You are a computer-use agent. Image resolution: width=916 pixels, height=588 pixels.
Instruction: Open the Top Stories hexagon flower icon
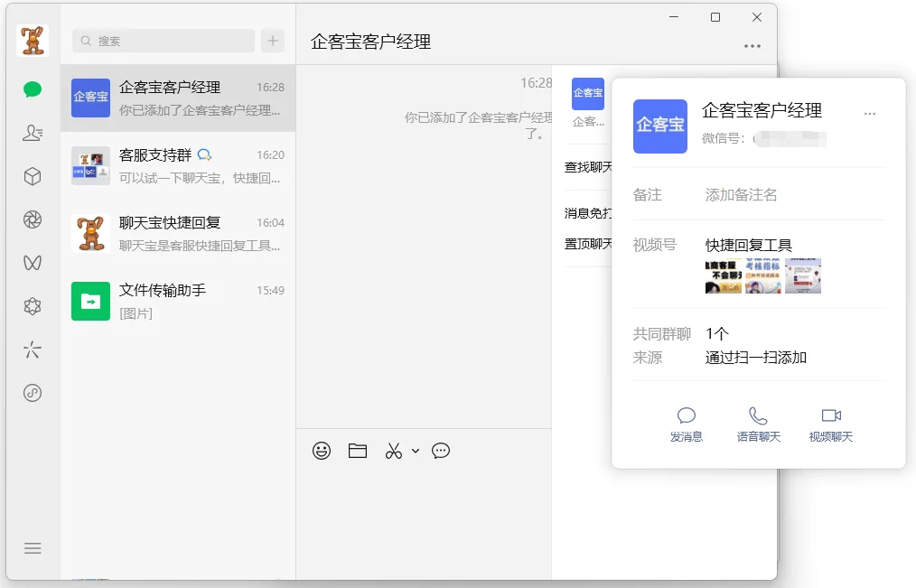[x=33, y=306]
